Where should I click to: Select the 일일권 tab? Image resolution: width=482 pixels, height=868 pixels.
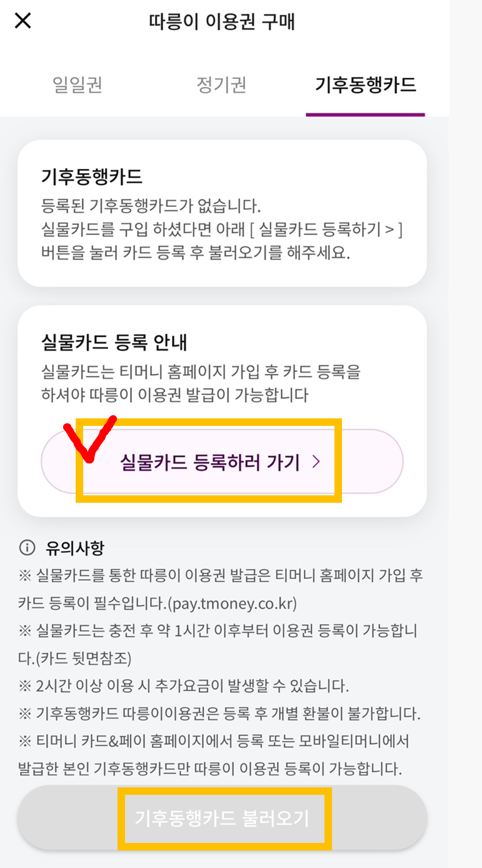(x=76, y=86)
